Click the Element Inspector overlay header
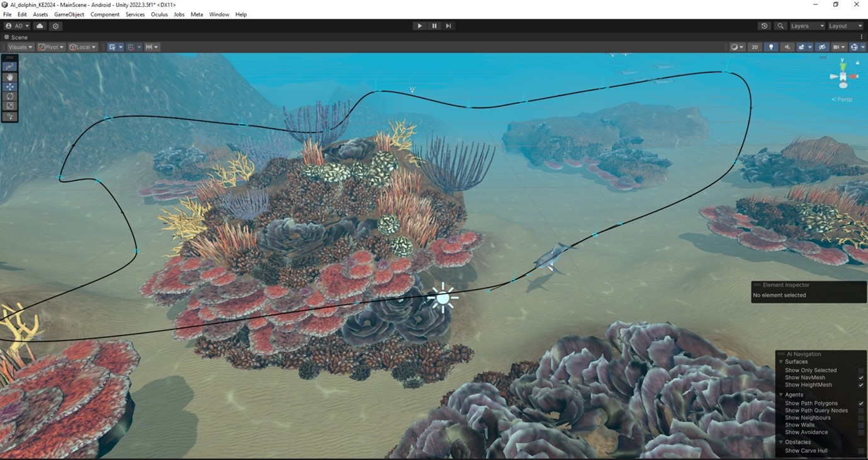This screenshot has width=868, height=460. point(809,285)
